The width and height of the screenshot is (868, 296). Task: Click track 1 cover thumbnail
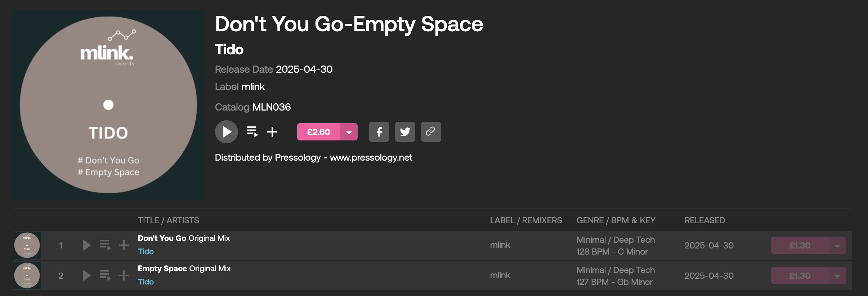pos(27,245)
